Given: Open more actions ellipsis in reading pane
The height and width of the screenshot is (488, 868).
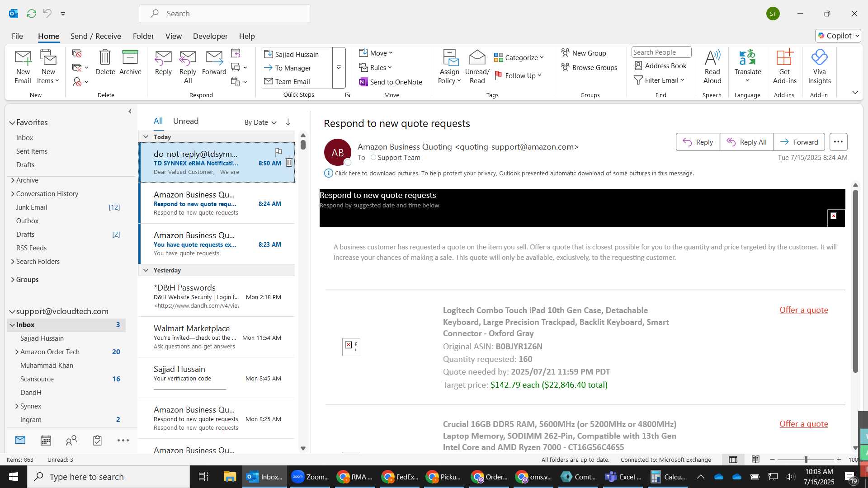Looking at the screenshot, I should tap(838, 142).
